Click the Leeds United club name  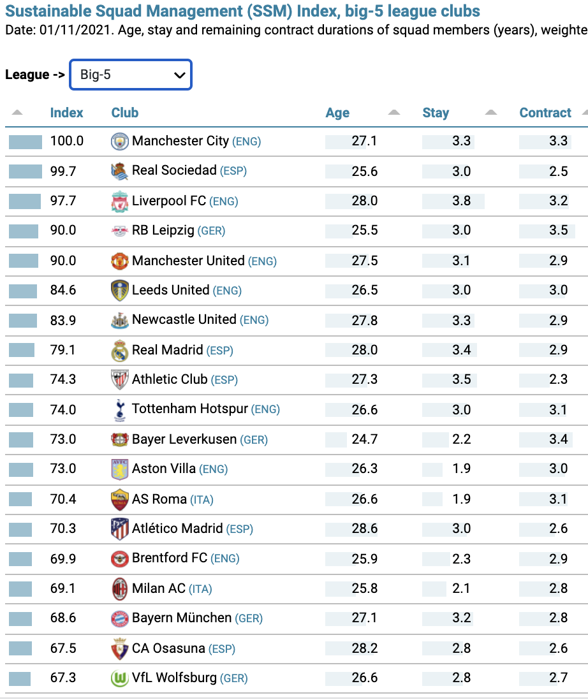point(170,290)
